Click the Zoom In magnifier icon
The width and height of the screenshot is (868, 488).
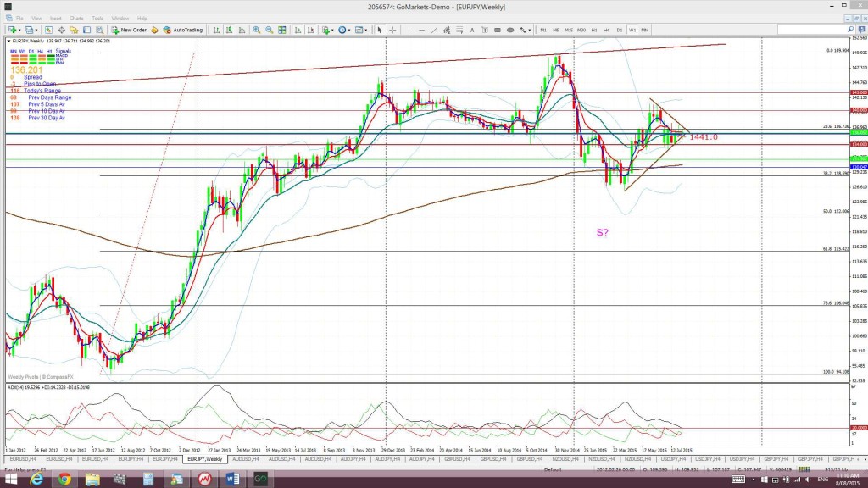256,30
